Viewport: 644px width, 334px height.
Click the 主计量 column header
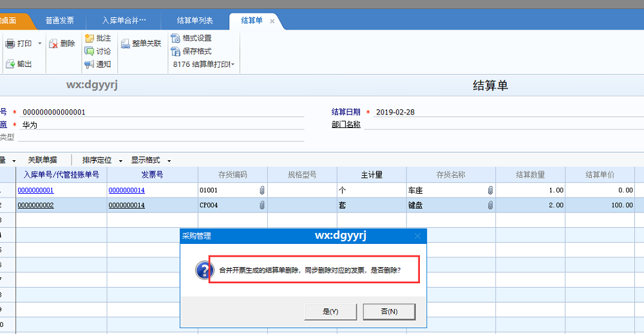coord(372,175)
